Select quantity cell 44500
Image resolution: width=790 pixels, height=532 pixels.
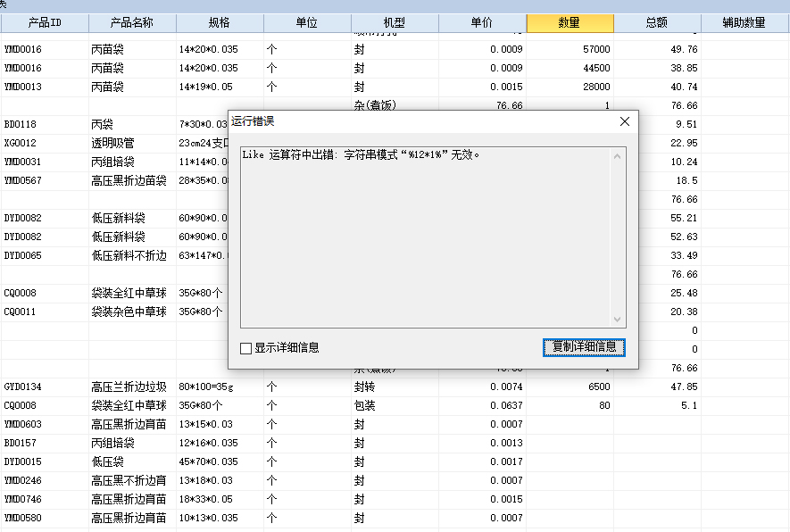[570, 68]
